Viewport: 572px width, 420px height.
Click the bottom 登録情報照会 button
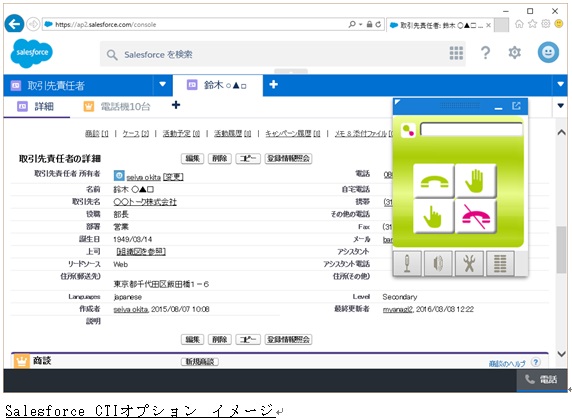pos(288,340)
